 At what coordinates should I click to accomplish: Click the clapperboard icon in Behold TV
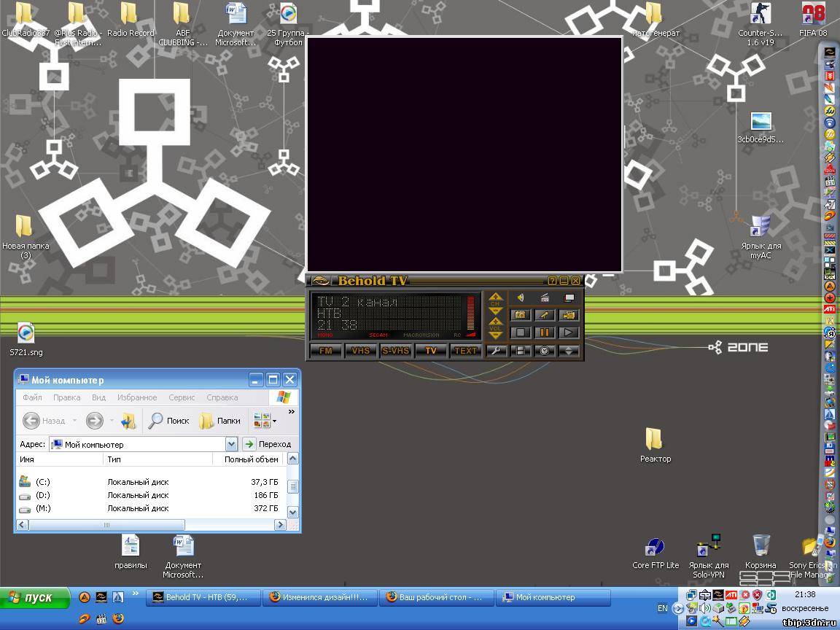pos(545,297)
